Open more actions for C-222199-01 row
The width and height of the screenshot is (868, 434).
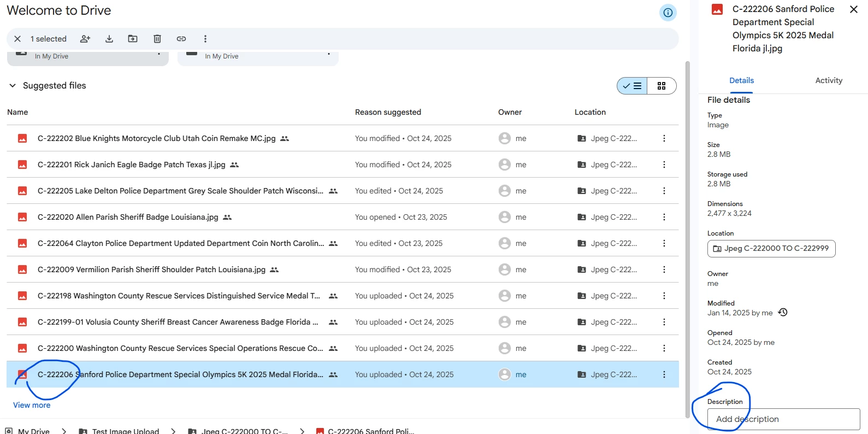(664, 322)
